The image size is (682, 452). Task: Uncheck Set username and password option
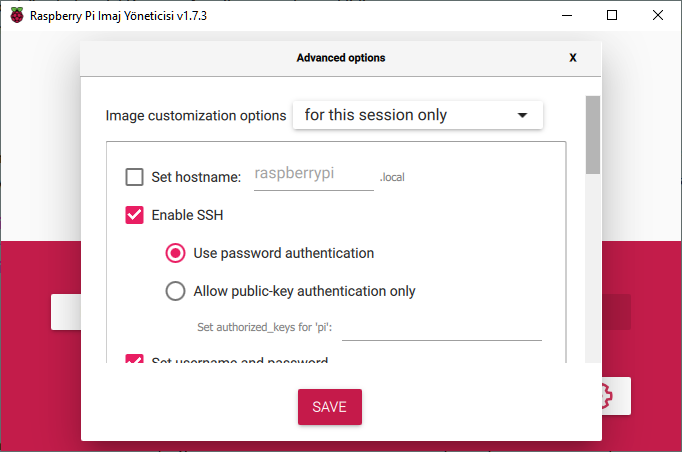[x=135, y=360]
